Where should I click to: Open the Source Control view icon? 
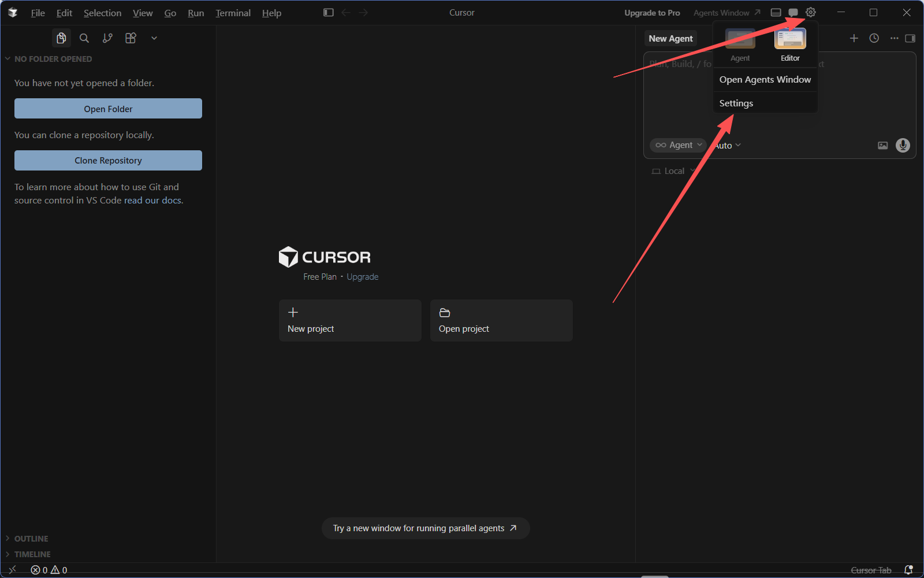[107, 38]
